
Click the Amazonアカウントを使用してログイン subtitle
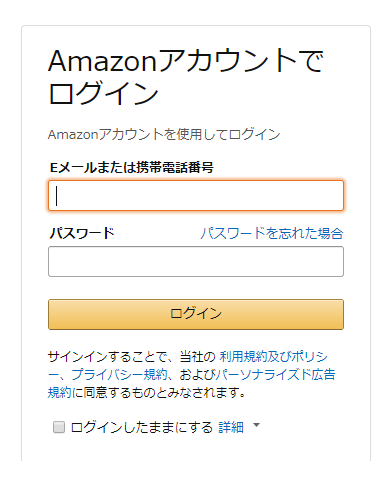click(x=164, y=135)
